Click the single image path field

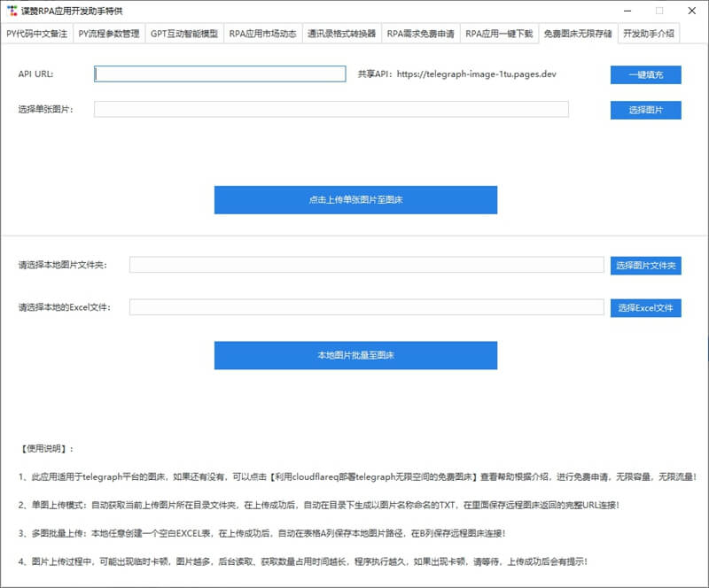[331, 110]
